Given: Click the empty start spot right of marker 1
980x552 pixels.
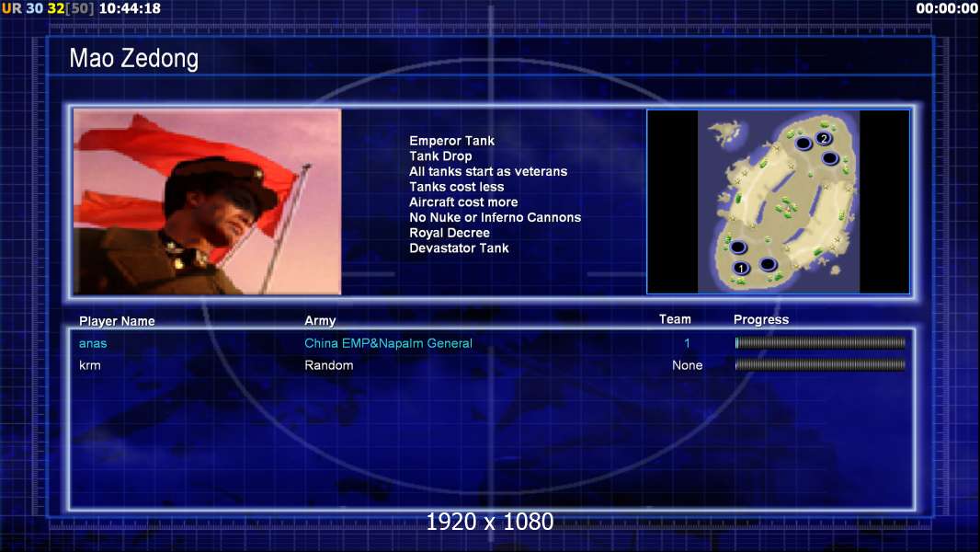Looking at the screenshot, I should [x=769, y=264].
